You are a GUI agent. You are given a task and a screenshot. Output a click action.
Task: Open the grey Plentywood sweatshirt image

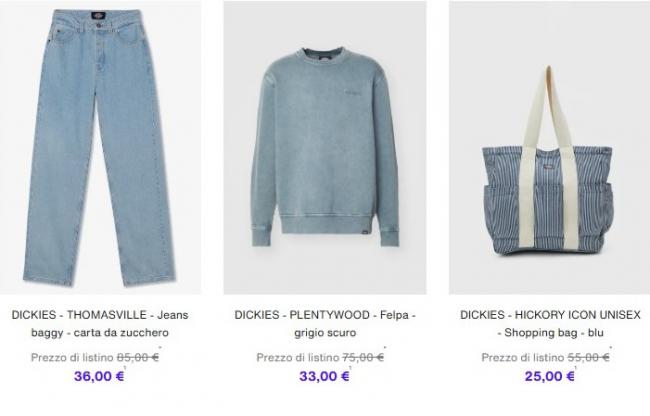point(325,148)
